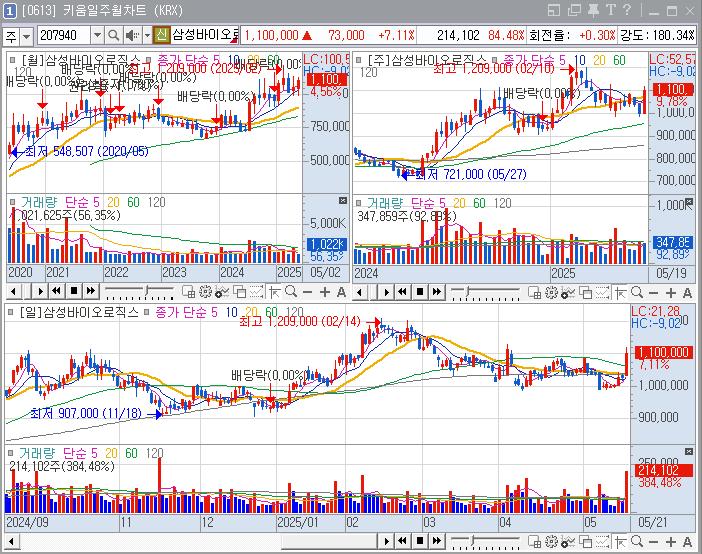
Task: Click the minus zoom-out icon in monthly toolbar
Action: pos(308,292)
